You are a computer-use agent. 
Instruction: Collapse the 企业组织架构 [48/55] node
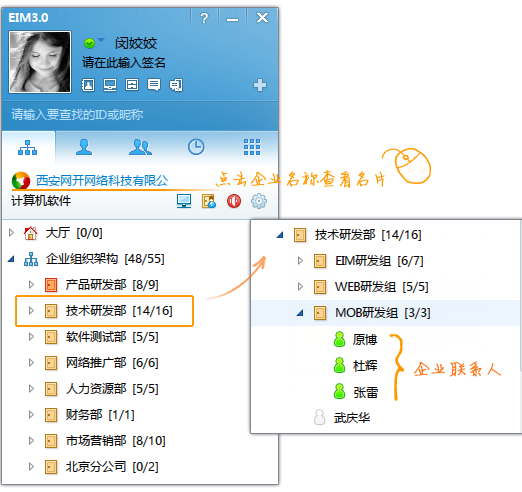[x=11, y=259]
